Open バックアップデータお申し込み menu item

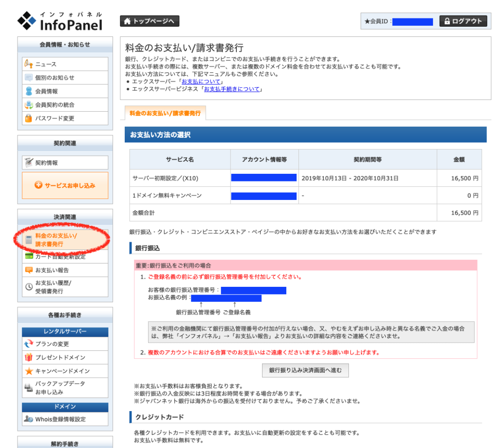65,388
